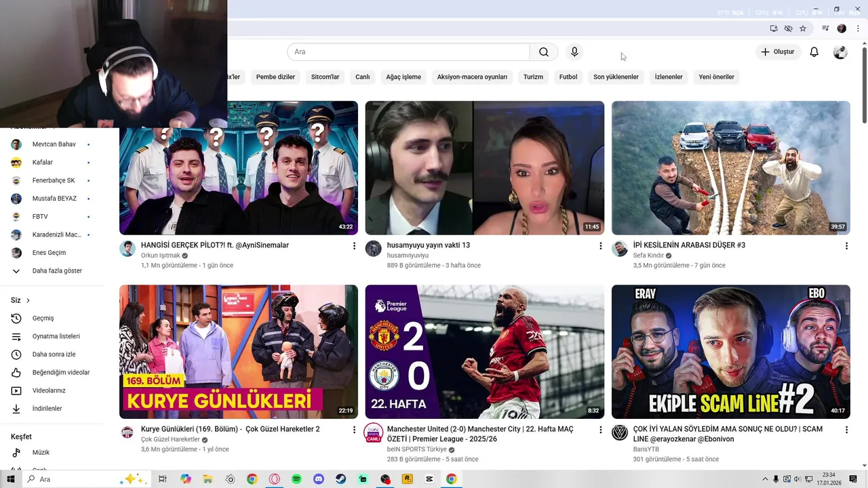Open Spotify from the taskbar

[296, 479]
